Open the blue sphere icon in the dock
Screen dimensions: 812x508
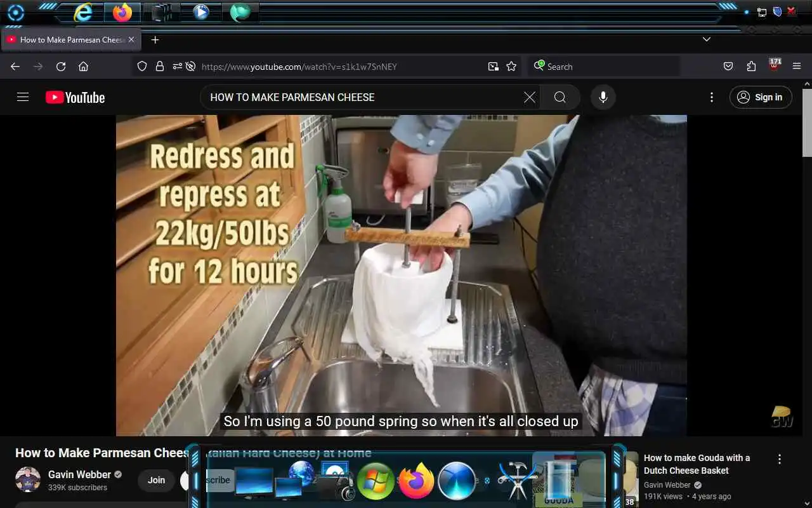point(457,481)
